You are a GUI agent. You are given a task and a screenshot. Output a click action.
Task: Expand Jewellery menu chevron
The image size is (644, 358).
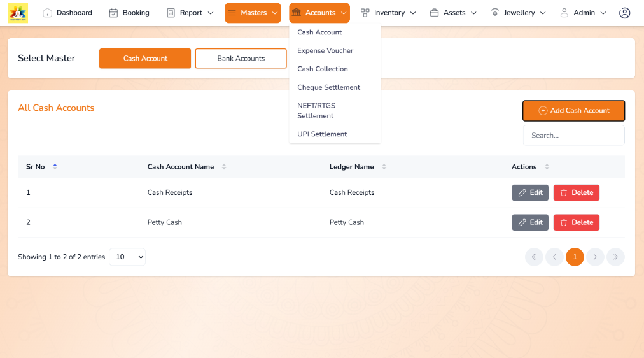pyautogui.click(x=543, y=13)
